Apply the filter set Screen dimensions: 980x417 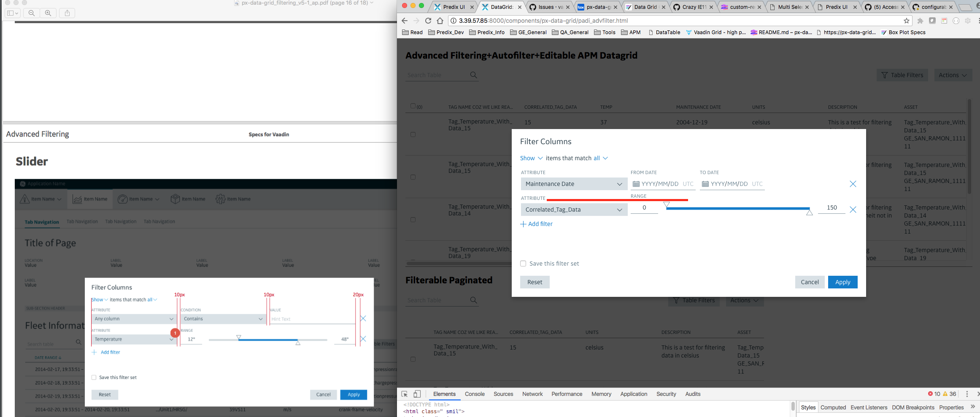click(842, 282)
